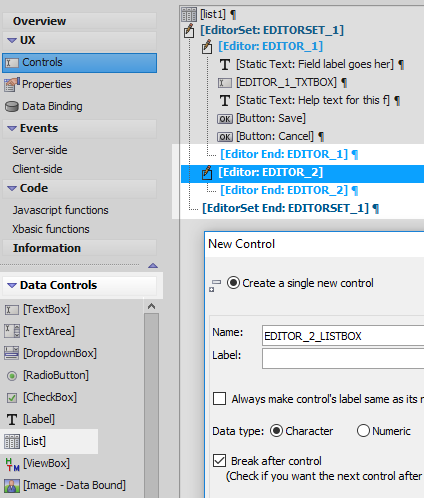424x498 pixels.
Task: Select the EditorSet EDITORSET_1 pencil icon
Action: click(189, 31)
